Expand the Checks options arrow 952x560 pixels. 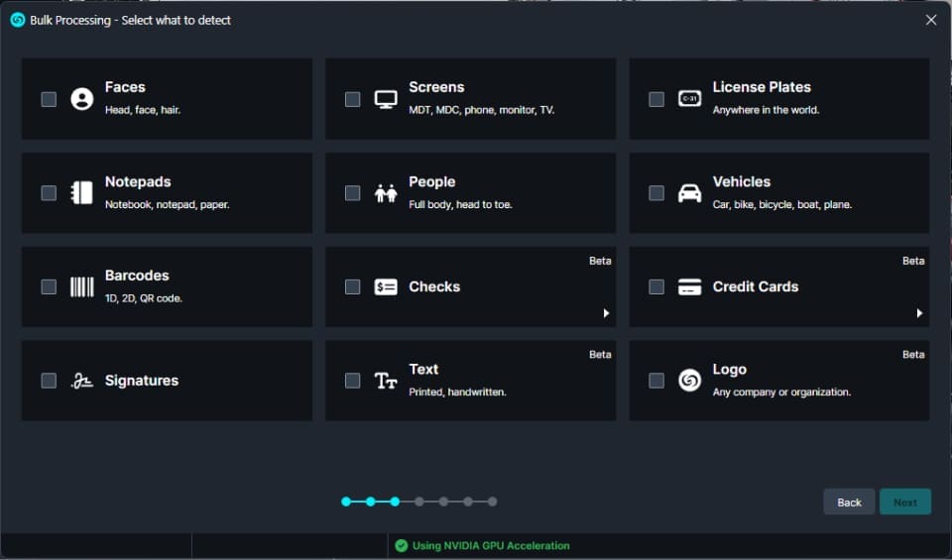(x=606, y=313)
